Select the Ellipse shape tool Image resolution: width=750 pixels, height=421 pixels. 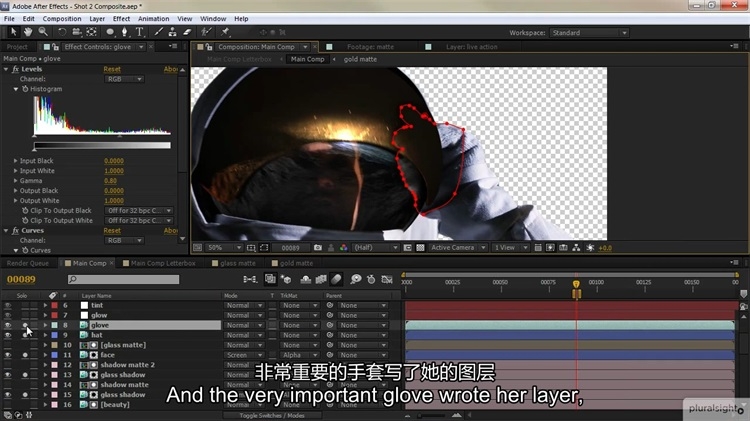[110, 32]
